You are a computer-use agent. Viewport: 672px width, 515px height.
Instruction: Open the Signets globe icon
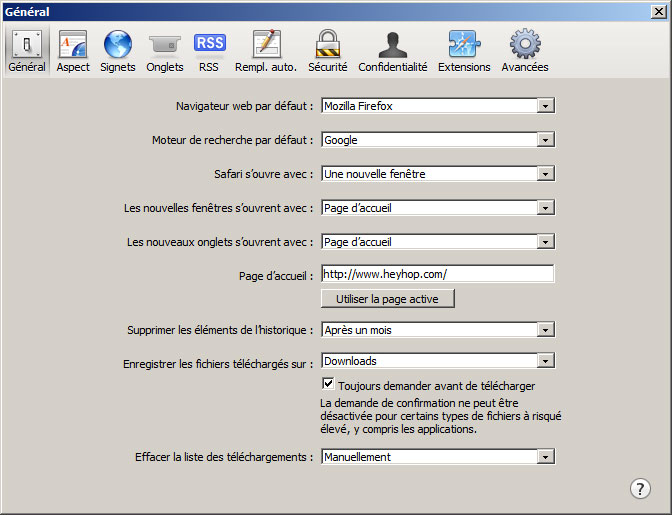117,51
